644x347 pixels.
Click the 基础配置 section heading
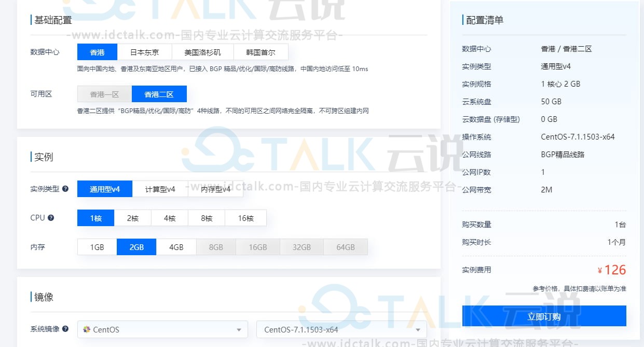pyautogui.click(x=53, y=20)
